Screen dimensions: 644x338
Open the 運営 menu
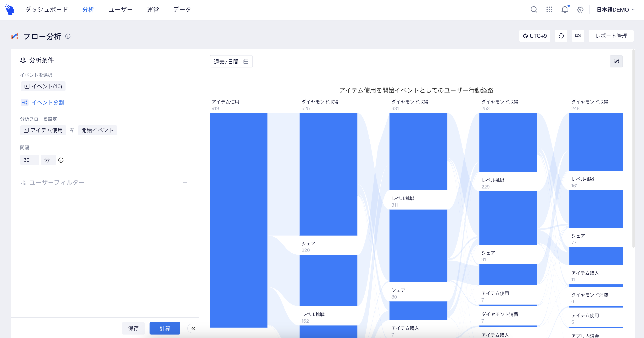[x=153, y=9]
